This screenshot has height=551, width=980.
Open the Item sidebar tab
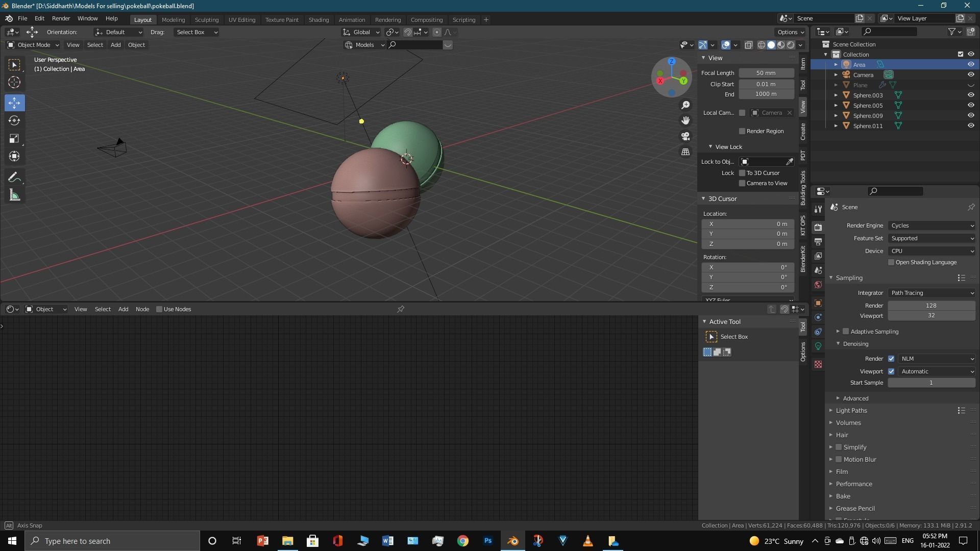[803, 64]
